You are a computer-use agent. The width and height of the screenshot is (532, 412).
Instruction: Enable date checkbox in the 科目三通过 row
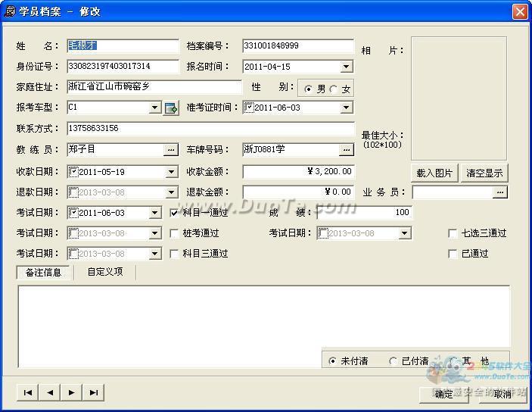click(73, 254)
